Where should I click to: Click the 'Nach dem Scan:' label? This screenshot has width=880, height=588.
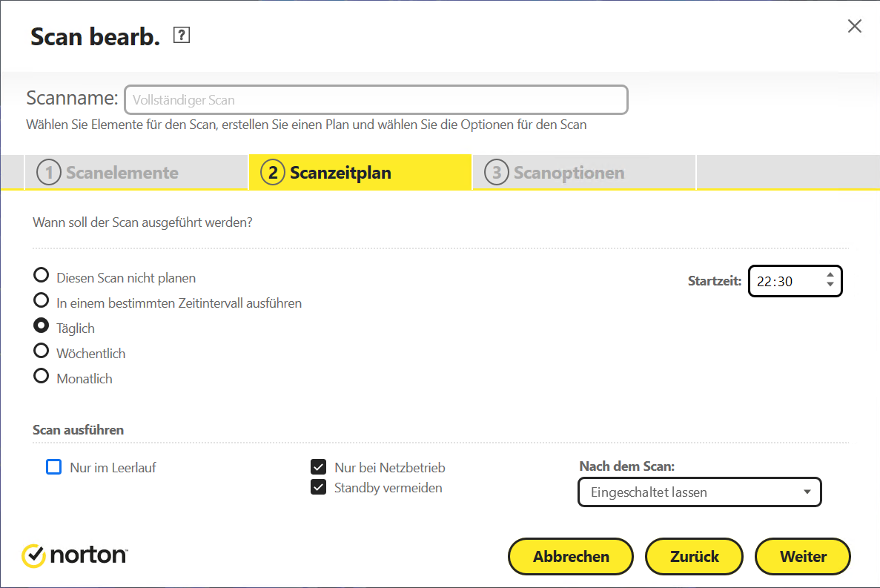click(x=627, y=466)
